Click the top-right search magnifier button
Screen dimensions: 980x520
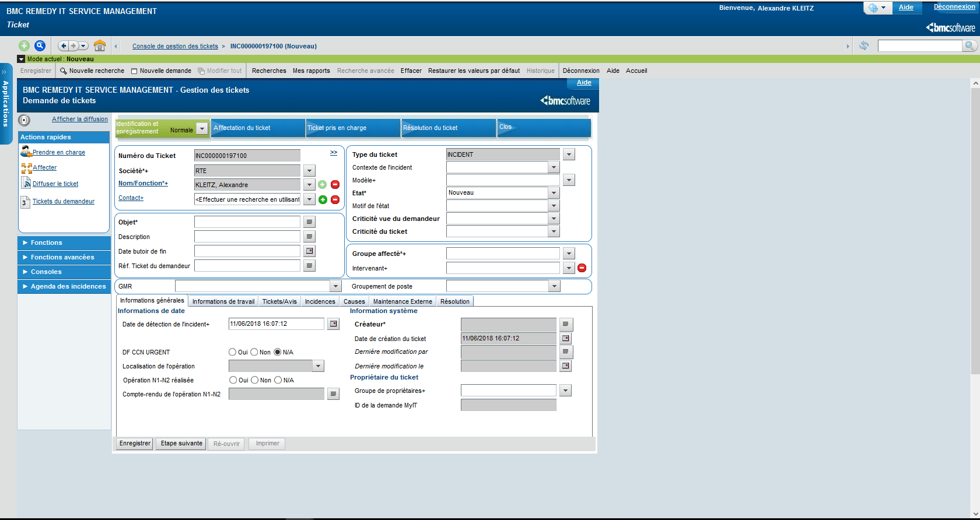point(970,45)
